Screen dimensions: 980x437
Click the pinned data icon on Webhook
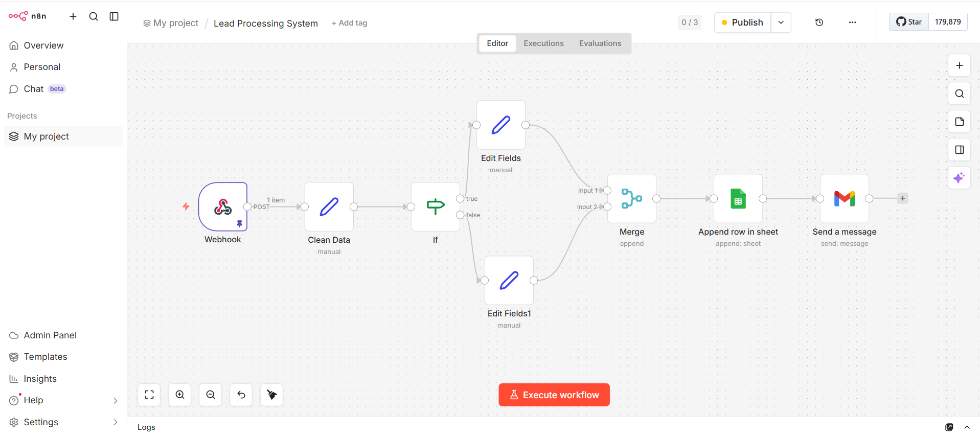click(x=239, y=224)
